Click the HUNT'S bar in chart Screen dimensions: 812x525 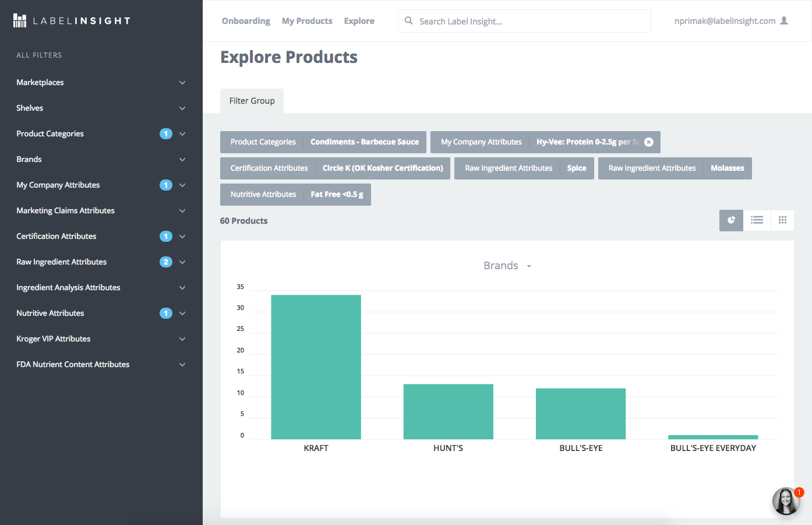pos(449,411)
